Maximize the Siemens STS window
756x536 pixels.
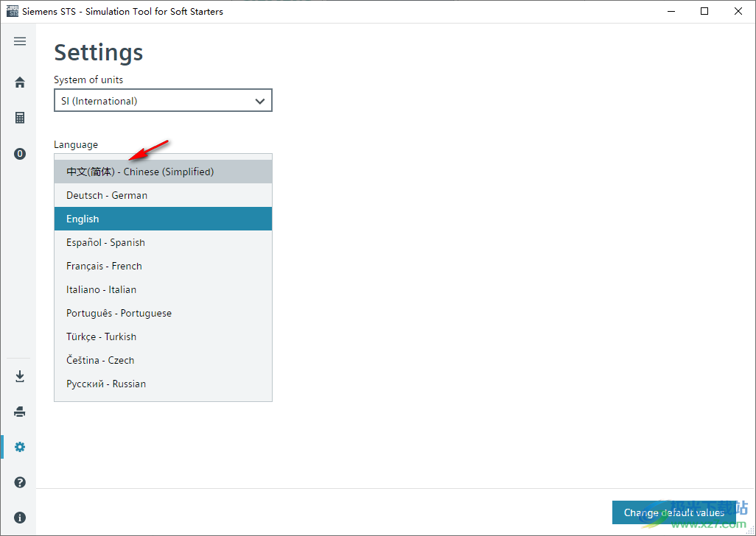704,11
